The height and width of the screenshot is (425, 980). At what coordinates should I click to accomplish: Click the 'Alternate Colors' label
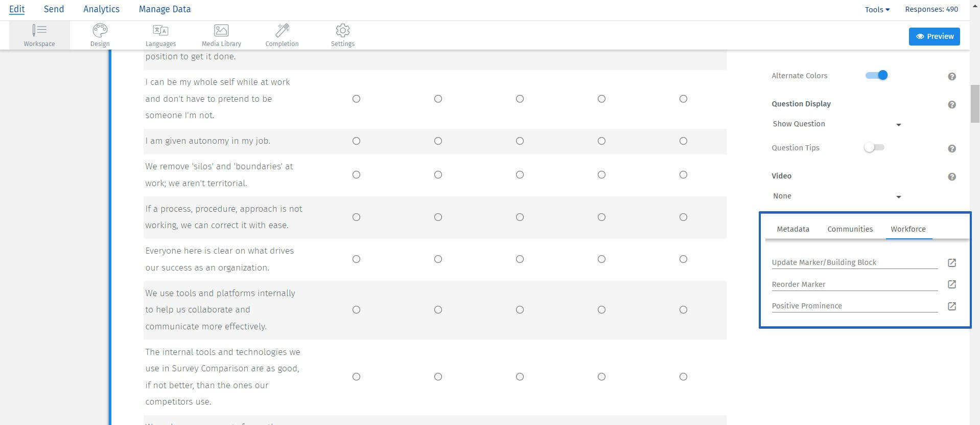799,76
